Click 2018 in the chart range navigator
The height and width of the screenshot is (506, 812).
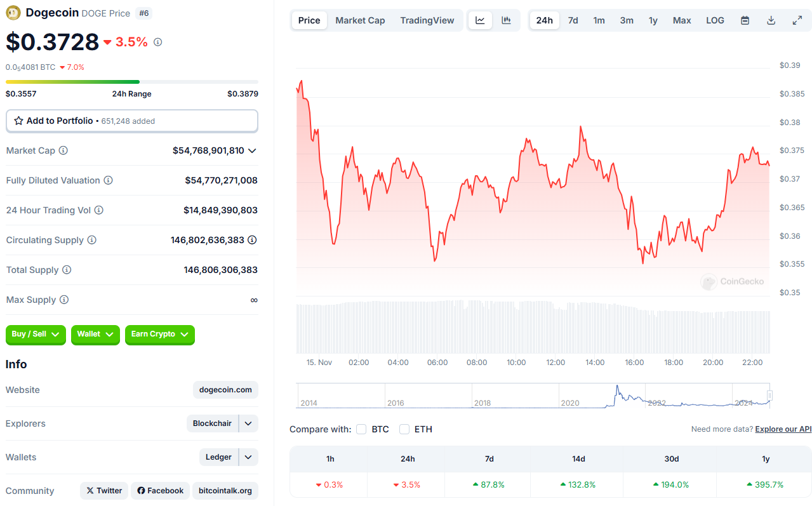click(483, 403)
